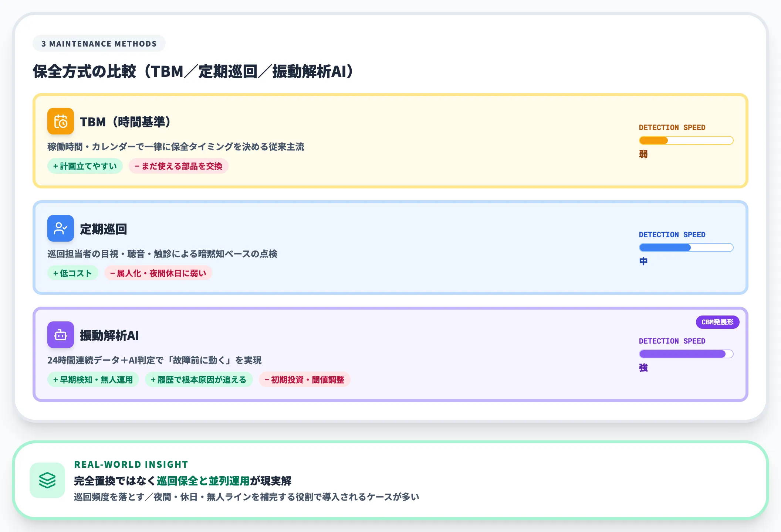781x532 pixels.
Task: Click the ＋履歴で根本原因が追える tag
Action: [x=199, y=380]
